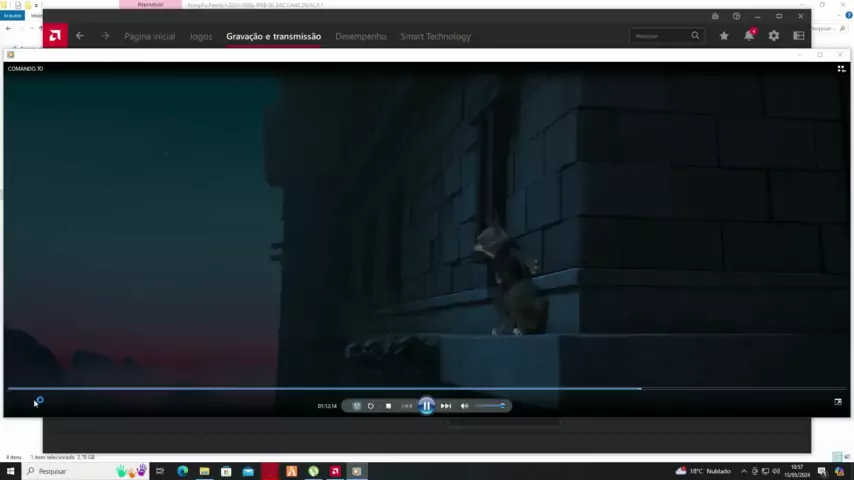Stop the video playback
Image resolution: width=854 pixels, height=480 pixels.
click(x=388, y=406)
